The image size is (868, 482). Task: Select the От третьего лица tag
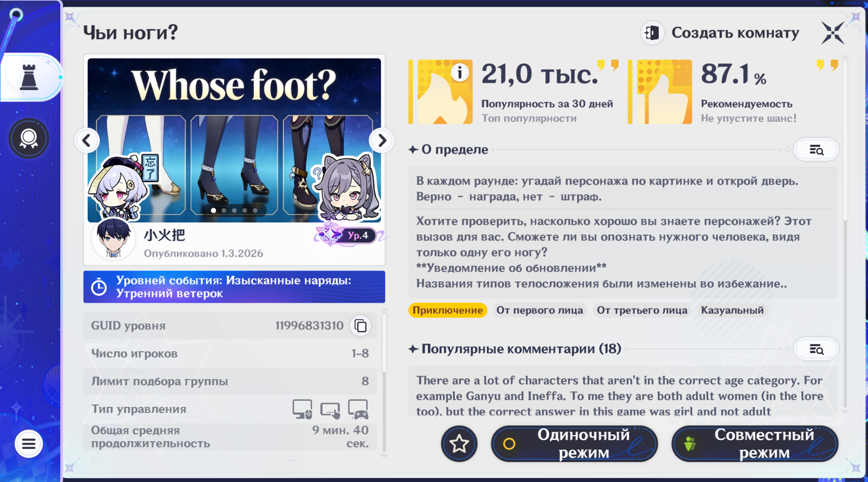tap(642, 310)
